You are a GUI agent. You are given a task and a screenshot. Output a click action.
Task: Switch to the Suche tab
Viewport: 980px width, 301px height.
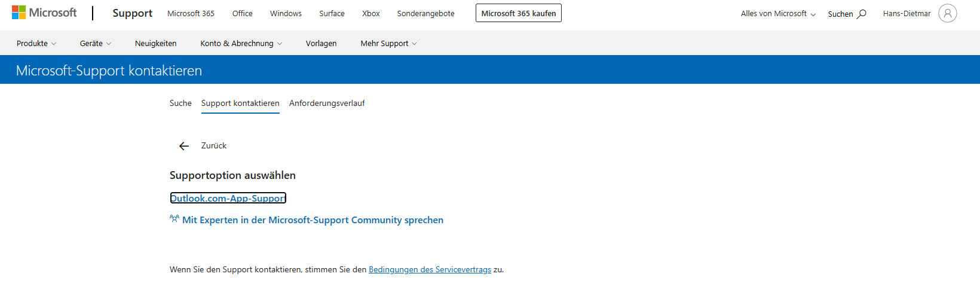(180, 104)
